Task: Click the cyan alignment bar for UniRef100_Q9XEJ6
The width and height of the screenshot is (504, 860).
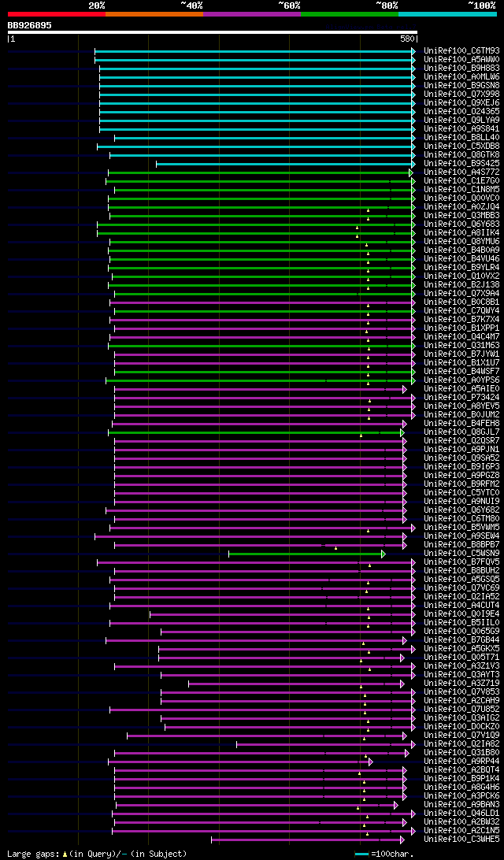Action: [256, 103]
